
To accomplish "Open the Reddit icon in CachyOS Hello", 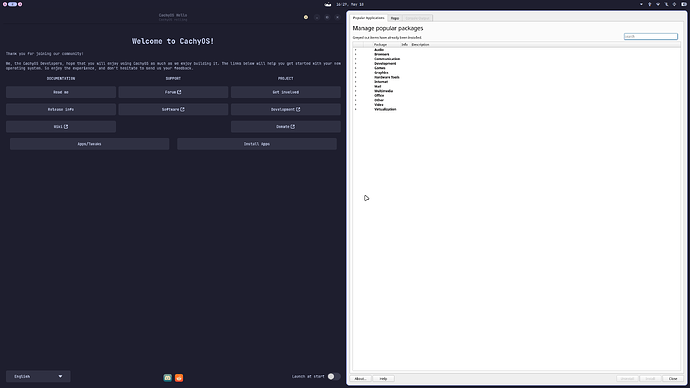I will (x=179, y=378).
